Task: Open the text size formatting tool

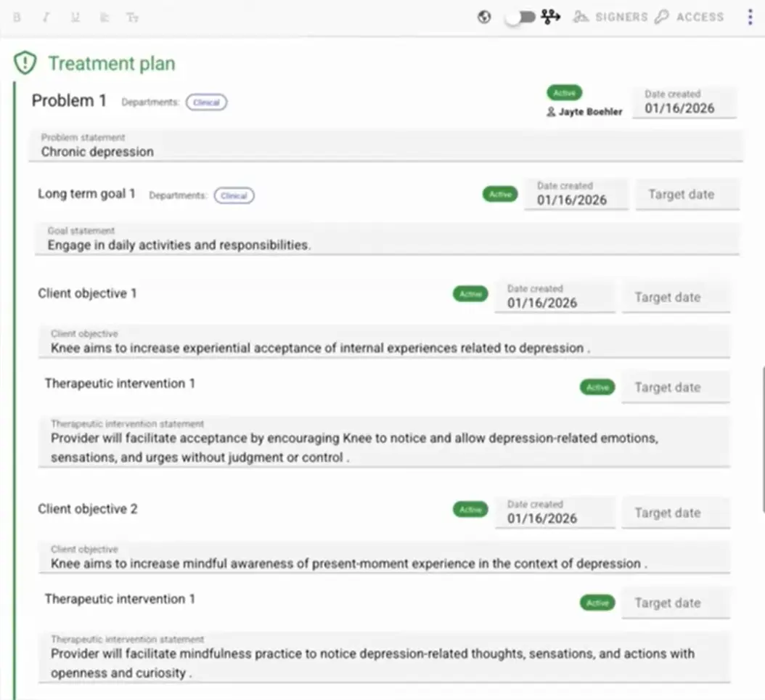Action: 132,17
